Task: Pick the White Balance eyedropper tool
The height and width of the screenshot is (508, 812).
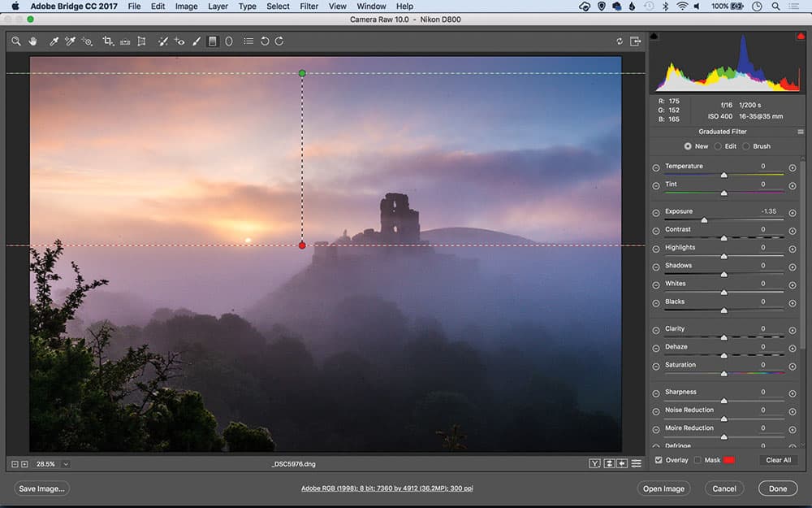Action: [54, 41]
